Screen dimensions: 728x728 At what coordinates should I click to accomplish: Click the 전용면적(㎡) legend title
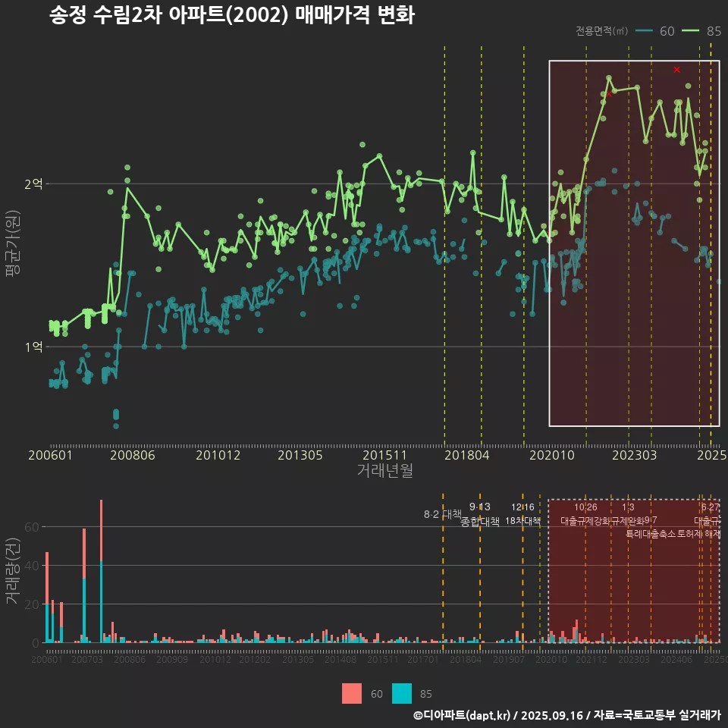(602, 31)
